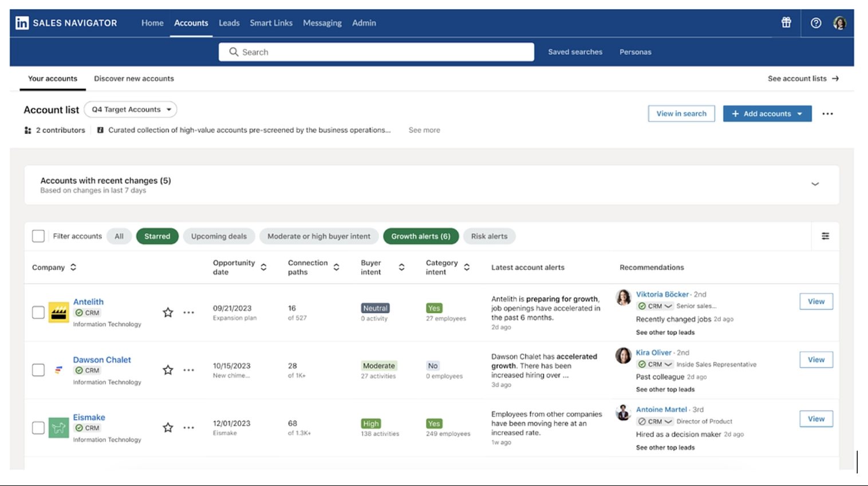Click the contributors people icon
868x486 pixels.
tap(27, 130)
